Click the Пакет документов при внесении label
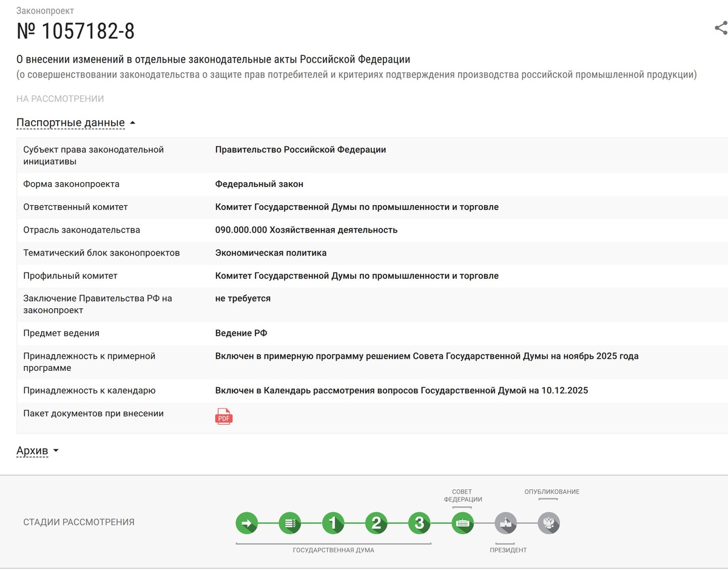The height and width of the screenshot is (570, 728). pyautogui.click(x=93, y=413)
